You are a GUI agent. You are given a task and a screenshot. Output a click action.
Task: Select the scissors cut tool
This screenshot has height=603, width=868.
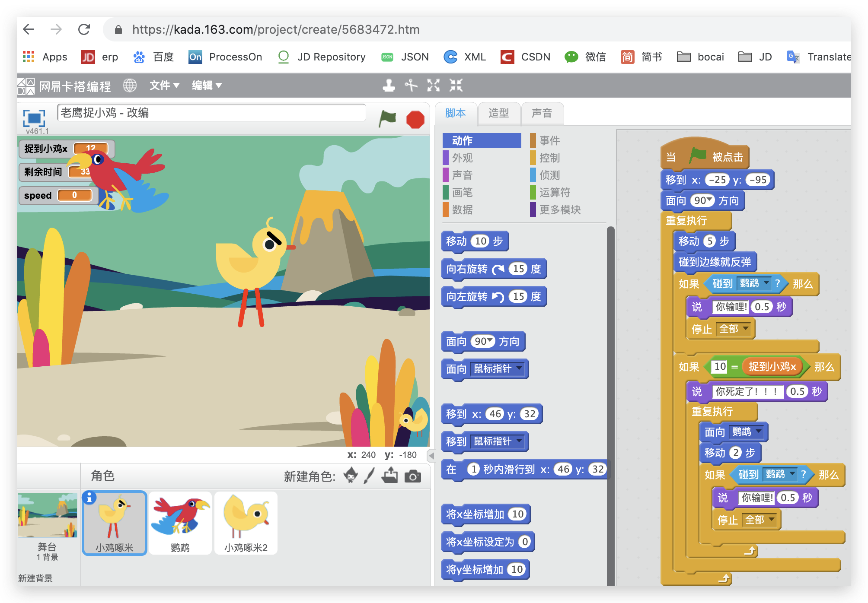411,85
